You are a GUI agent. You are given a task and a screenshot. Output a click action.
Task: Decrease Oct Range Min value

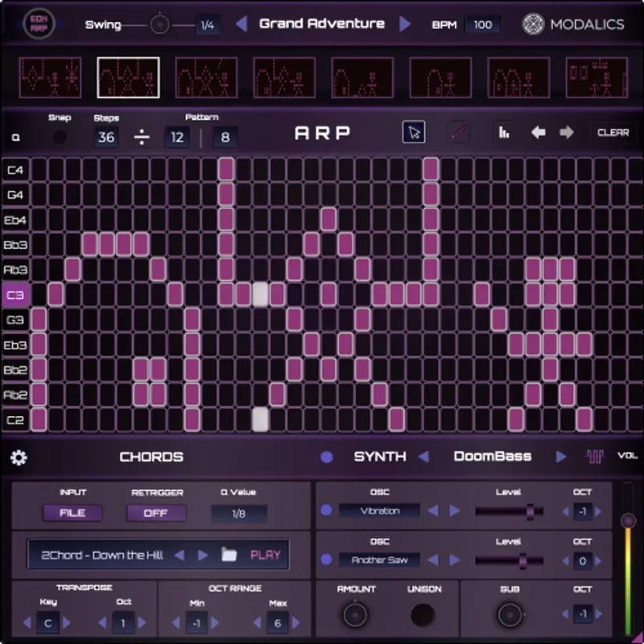(175, 623)
